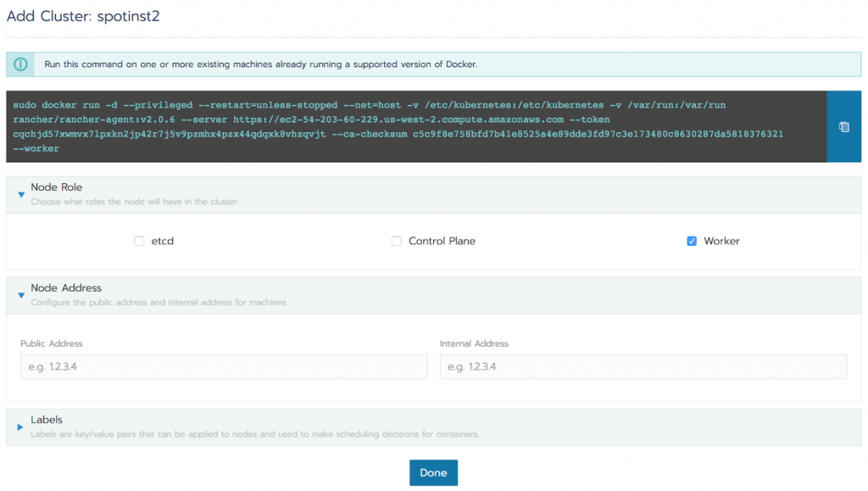
Task: Uncheck the Worker role checkbox
Action: click(x=692, y=242)
